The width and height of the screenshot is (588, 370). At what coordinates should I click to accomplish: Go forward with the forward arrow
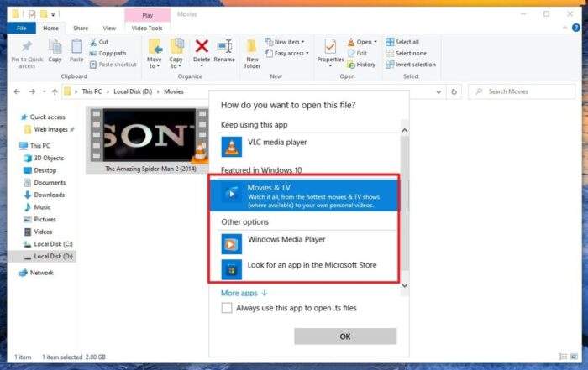click(32, 91)
